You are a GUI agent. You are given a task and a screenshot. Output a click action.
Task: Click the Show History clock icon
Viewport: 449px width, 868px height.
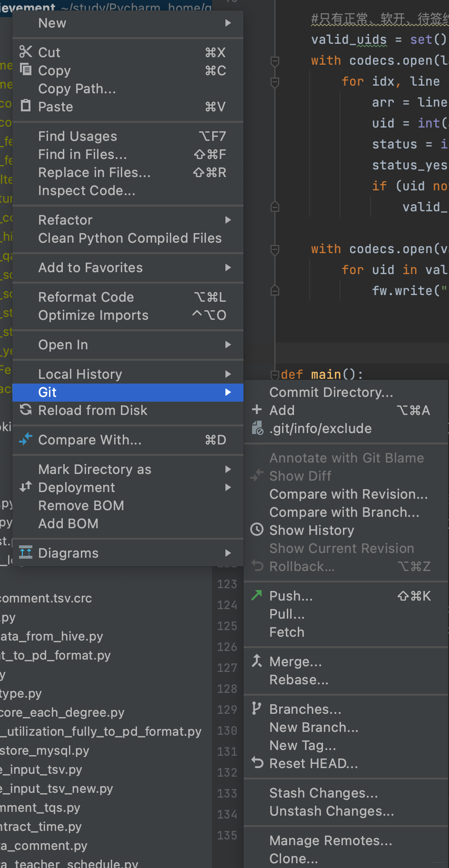pyautogui.click(x=257, y=530)
